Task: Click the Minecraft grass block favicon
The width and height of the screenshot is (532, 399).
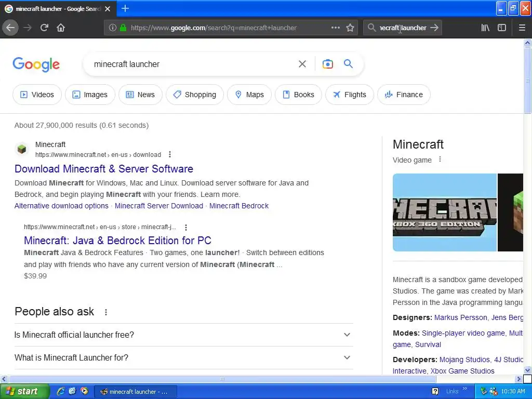Action: [22, 149]
